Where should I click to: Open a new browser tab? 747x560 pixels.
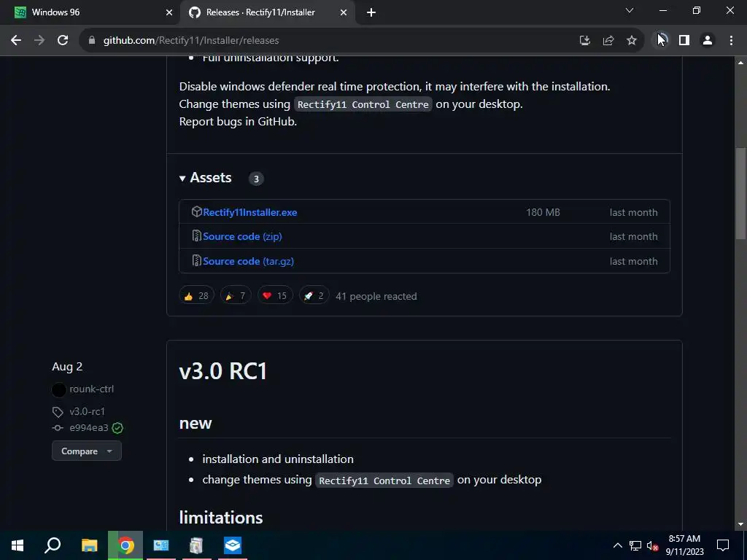(x=371, y=13)
